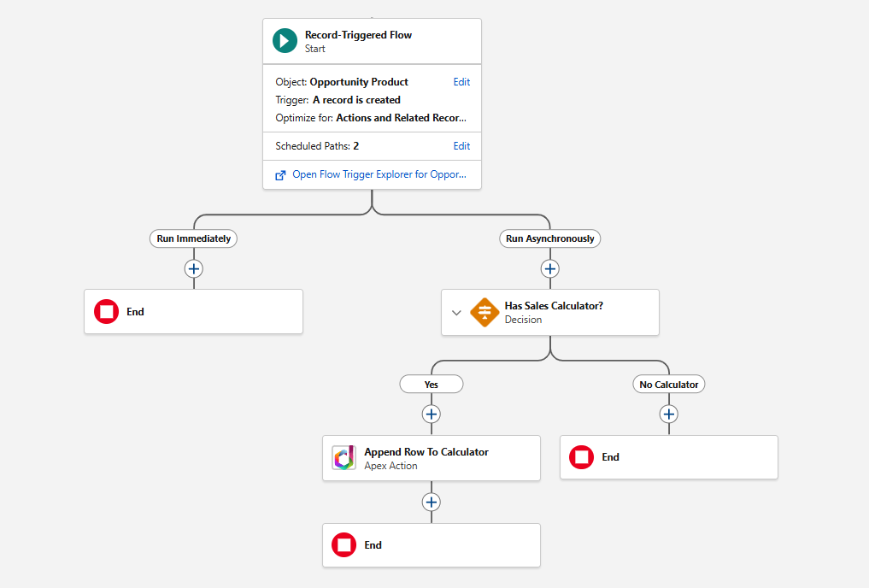
Task: Click the plus icon under Run Immediately
Action: [193, 268]
